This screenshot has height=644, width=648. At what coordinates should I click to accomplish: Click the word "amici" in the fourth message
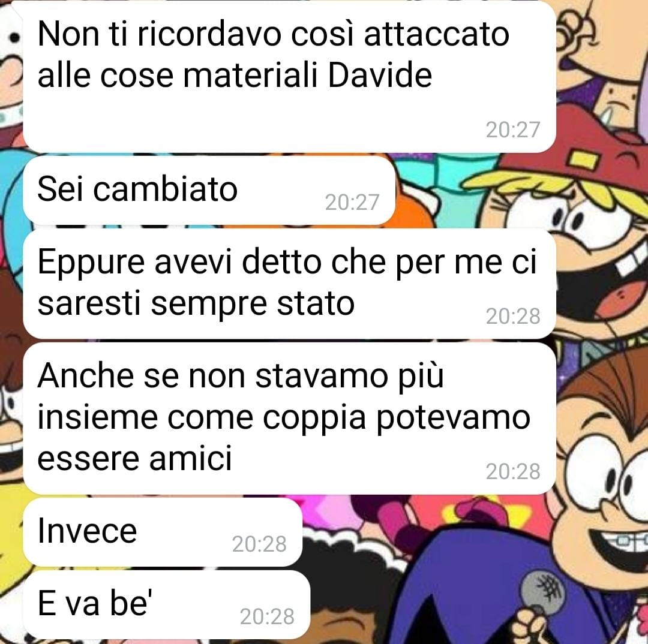click(x=191, y=458)
